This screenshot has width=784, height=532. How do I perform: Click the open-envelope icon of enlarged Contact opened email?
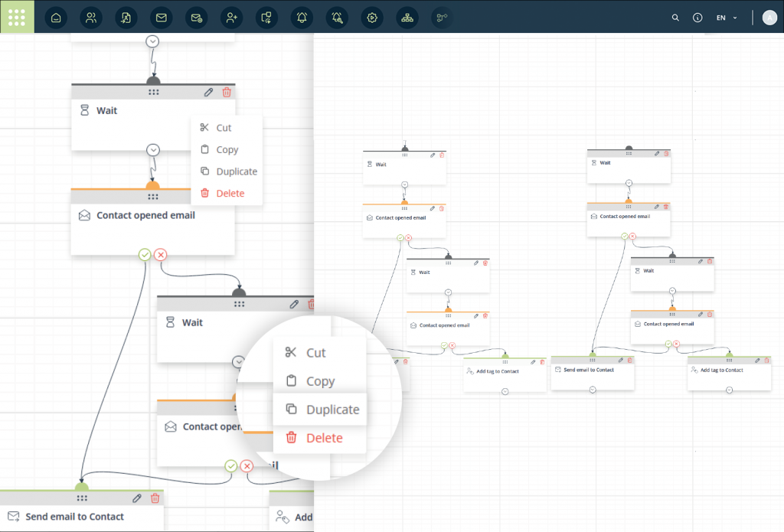[84, 216]
